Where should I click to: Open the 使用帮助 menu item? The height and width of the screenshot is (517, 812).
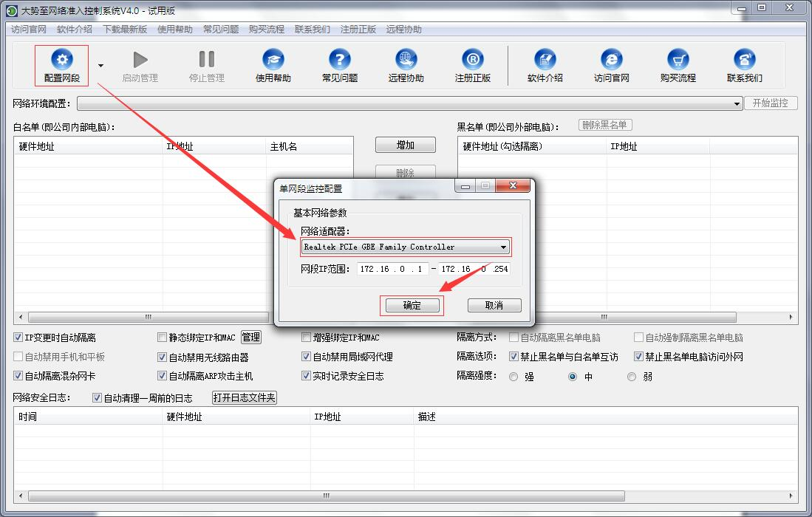(x=175, y=30)
